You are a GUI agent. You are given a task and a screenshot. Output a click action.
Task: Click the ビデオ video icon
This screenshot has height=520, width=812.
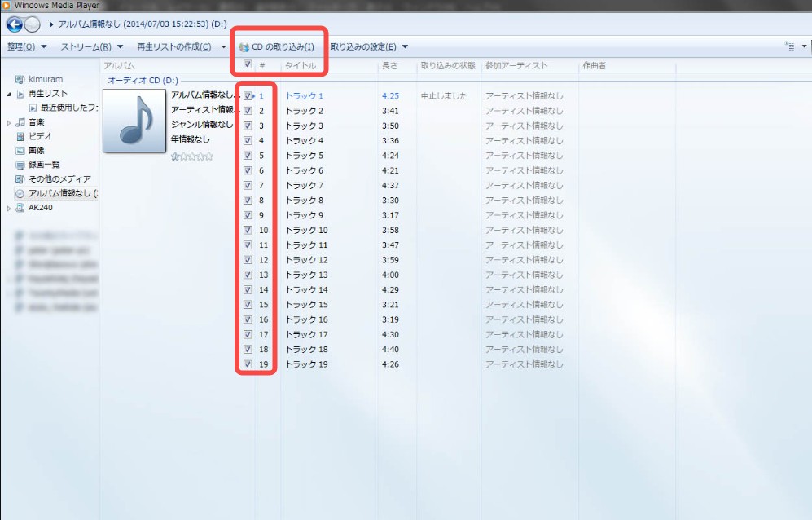click(20, 136)
